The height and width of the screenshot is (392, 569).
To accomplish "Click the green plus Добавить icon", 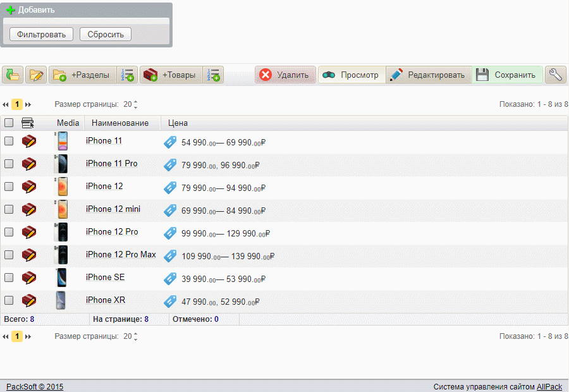I will tap(11, 10).
